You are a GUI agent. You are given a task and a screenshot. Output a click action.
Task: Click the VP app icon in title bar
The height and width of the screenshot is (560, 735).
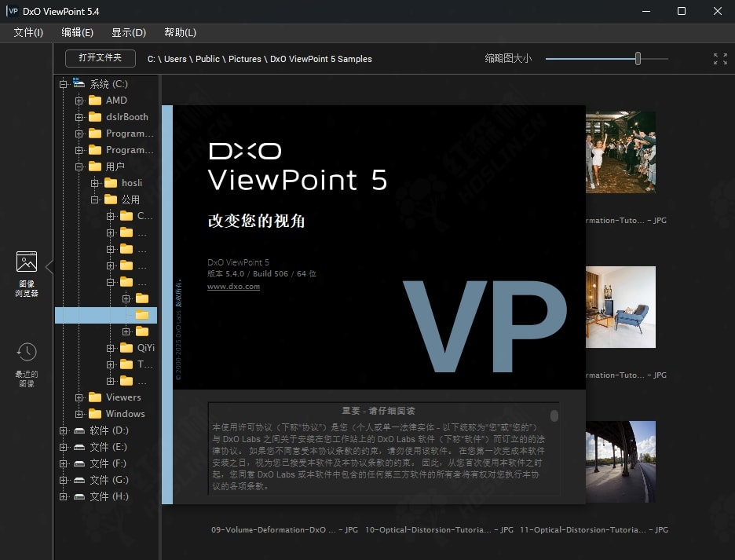point(13,11)
